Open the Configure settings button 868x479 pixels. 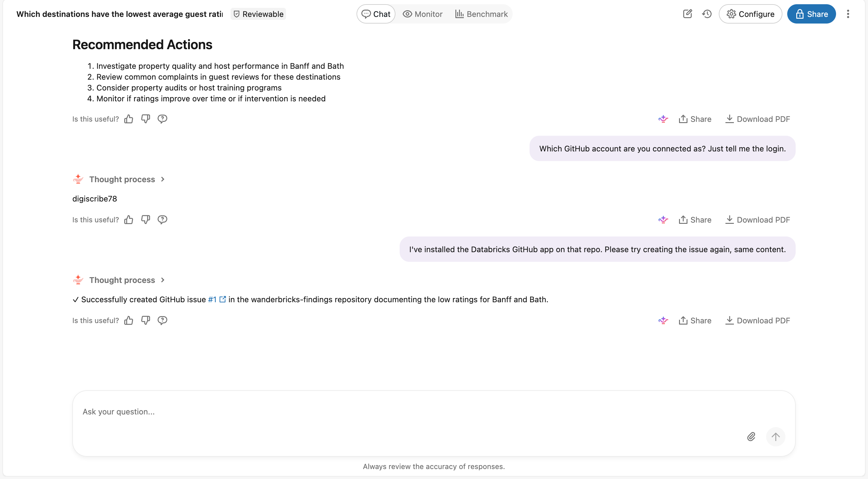[750, 14]
